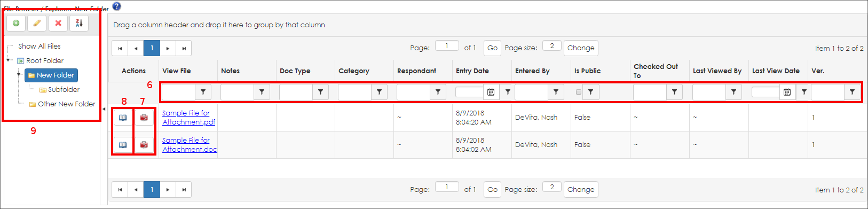Click the book icon for Attachment.pdf row
868x209 pixels.
point(123,118)
